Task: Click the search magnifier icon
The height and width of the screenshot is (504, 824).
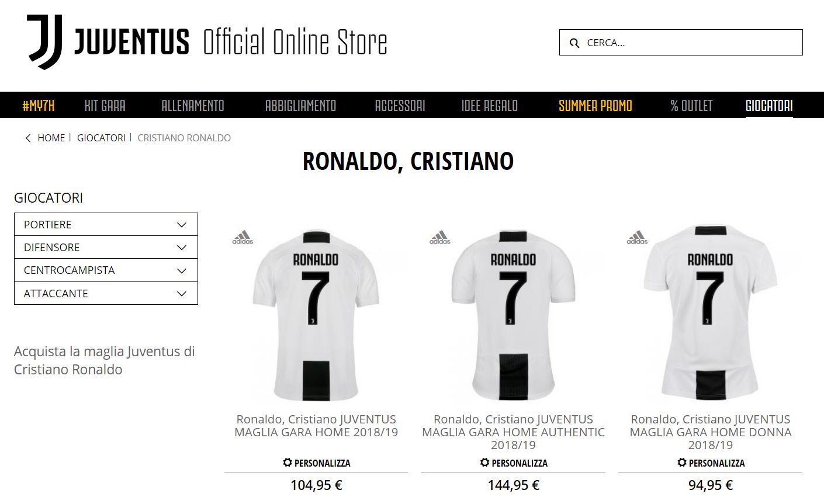Action: pos(574,43)
